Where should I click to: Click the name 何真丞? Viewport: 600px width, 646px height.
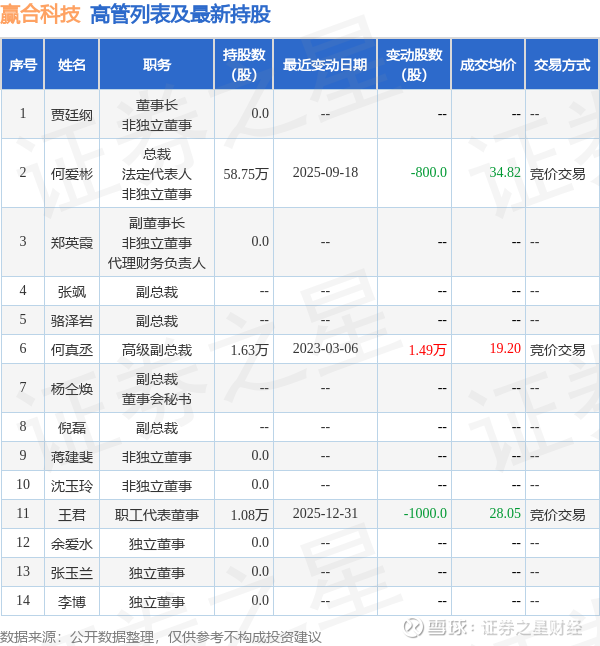click(x=72, y=349)
